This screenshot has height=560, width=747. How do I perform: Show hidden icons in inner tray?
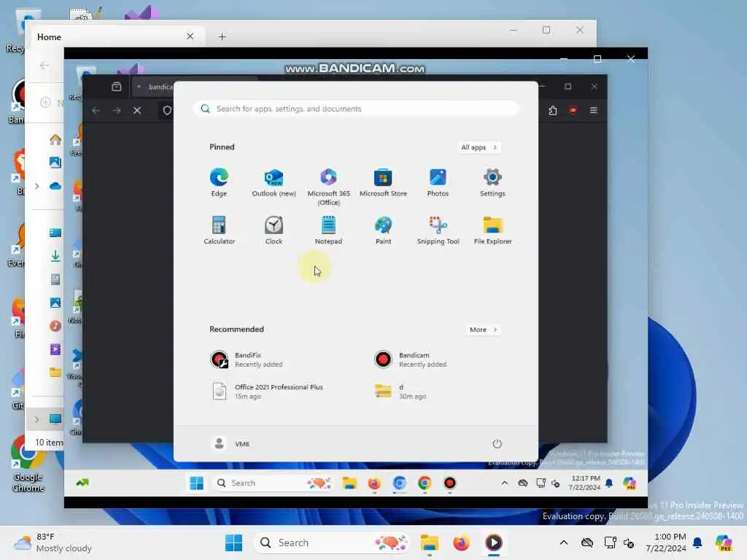(505, 483)
